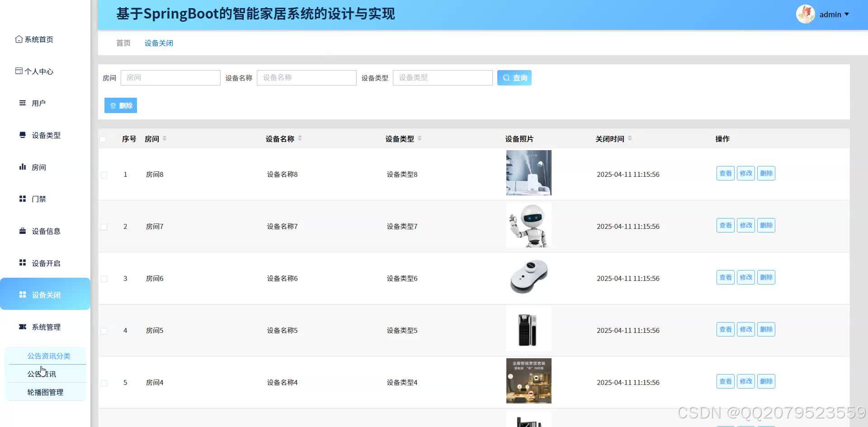Click the trash icon on 删除 button
The width and height of the screenshot is (868, 427).
tap(113, 105)
